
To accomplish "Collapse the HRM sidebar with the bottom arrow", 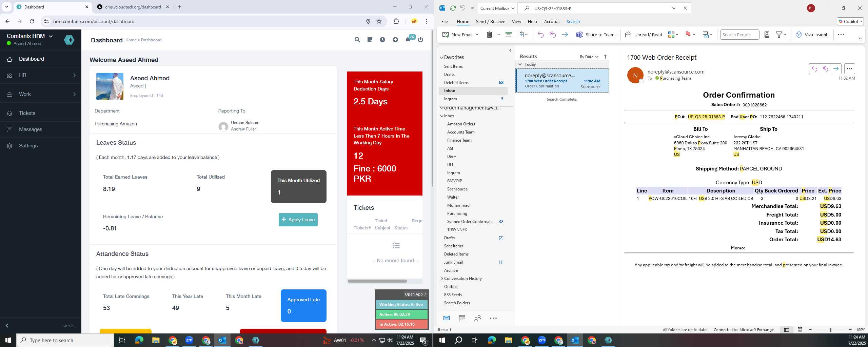I will coord(7,326).
